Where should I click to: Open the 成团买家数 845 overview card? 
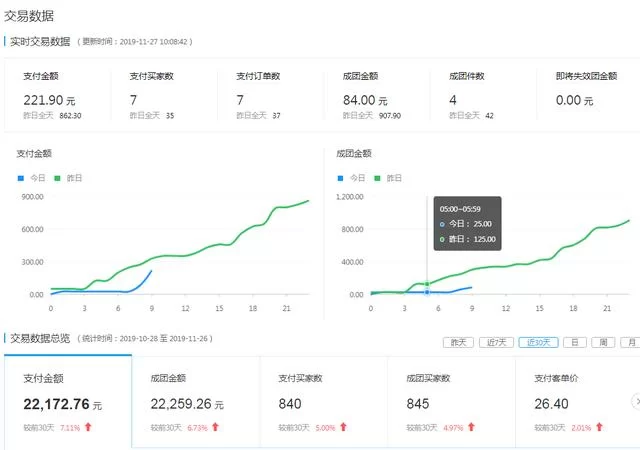450,402
